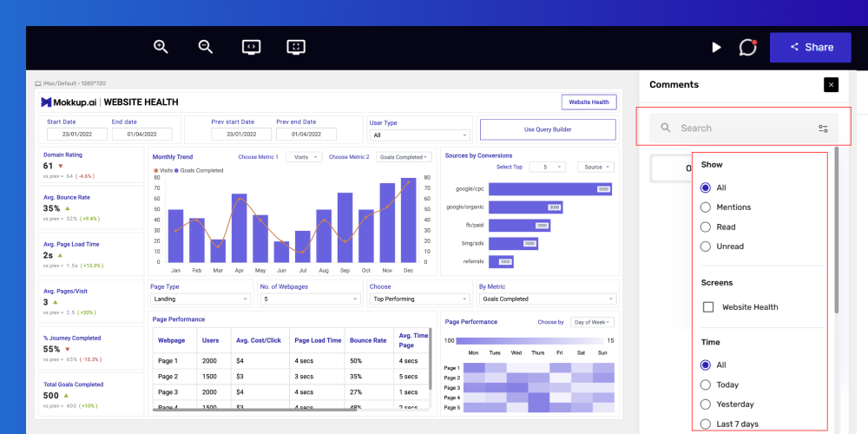The height and width of the screenshot is (434, 868).
Task: Click the zoom out magnifier icon
Action: [206, 47]
